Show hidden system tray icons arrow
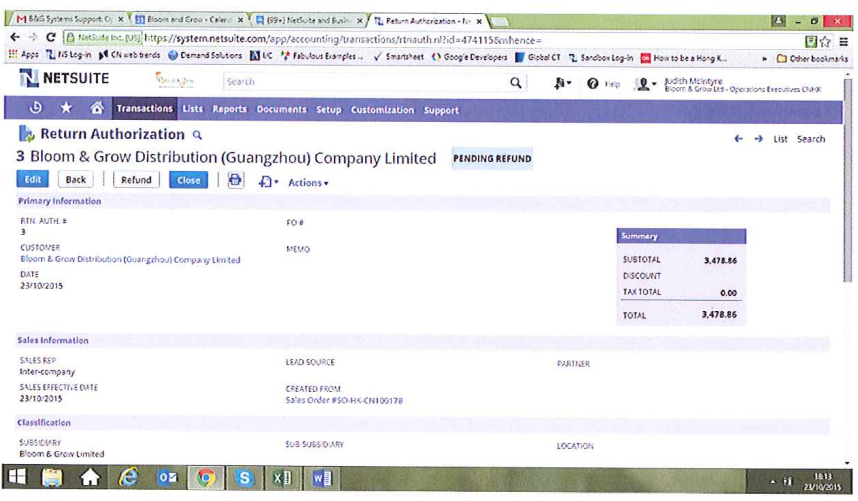The height and width of the screenshot is (501, 858). pos(773,482)
